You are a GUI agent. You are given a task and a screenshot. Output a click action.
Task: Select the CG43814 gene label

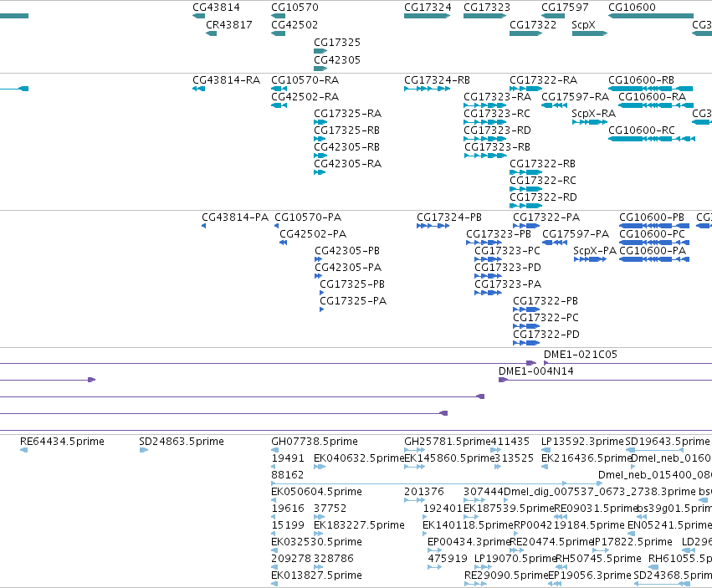click(216, 8)
